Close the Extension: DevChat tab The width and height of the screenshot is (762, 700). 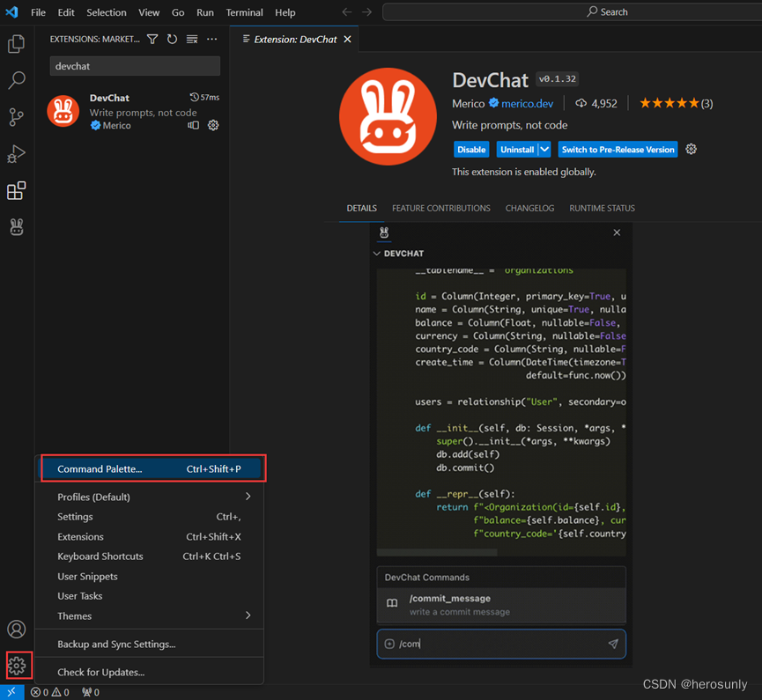347,40
